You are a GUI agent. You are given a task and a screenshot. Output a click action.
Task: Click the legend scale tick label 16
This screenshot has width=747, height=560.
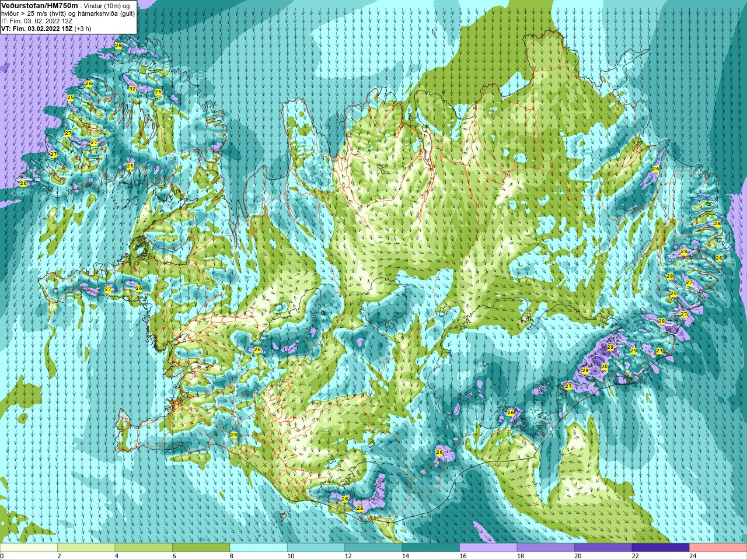(463, 556)
